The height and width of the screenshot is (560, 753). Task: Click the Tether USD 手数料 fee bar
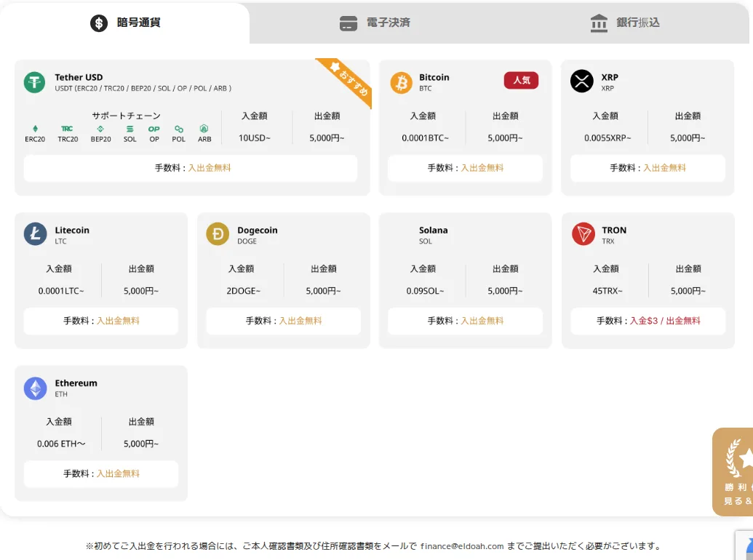click(x=191, y=168)
